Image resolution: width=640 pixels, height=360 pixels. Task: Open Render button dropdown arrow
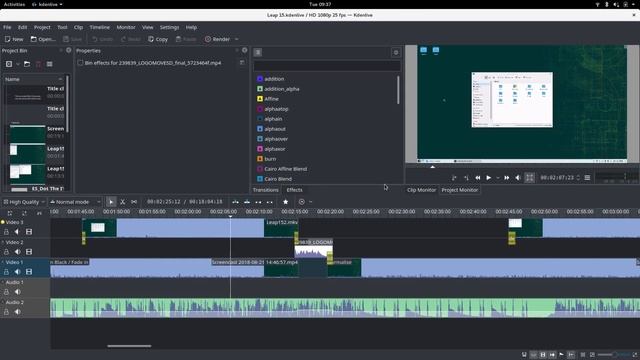(236, 39)
